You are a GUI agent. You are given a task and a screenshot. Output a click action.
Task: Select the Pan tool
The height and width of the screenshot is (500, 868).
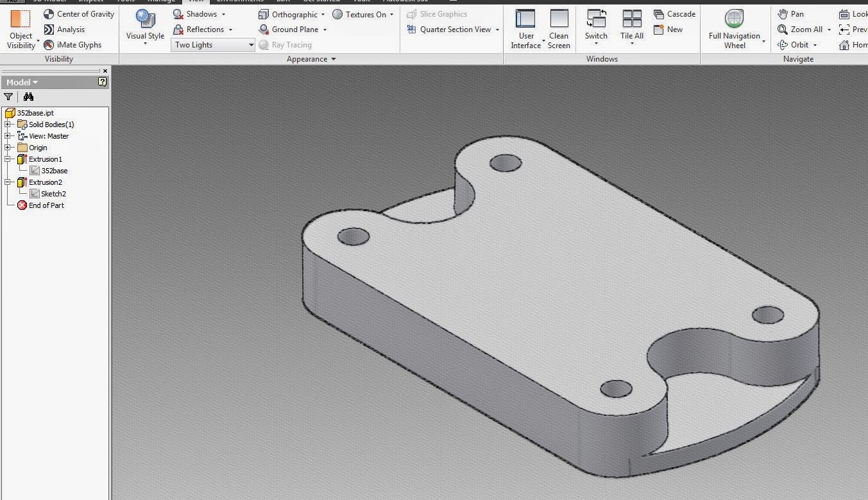[790, 14]
